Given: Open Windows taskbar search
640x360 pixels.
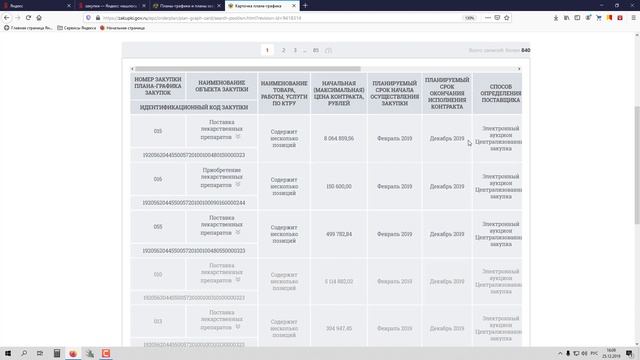Looking at the screenshot, I should pos(24,353).
